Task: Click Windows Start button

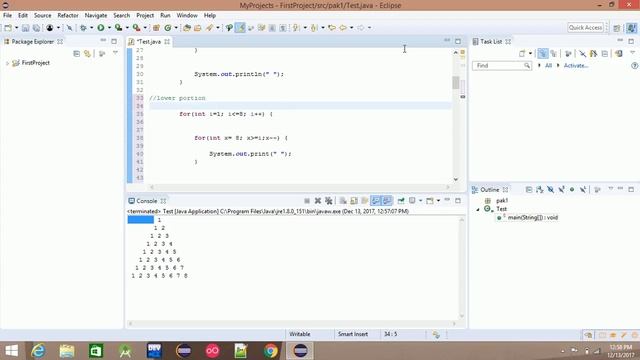Action: [11, 351]
